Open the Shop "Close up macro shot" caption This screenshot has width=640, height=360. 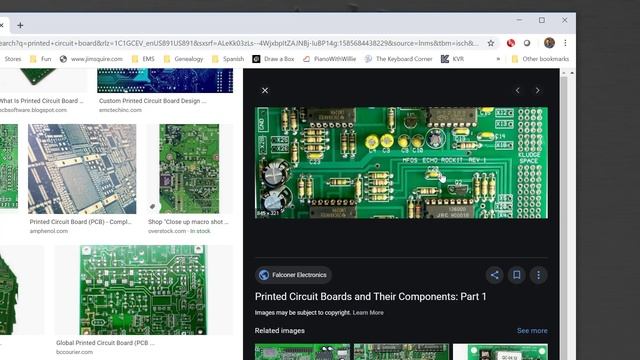188,222
